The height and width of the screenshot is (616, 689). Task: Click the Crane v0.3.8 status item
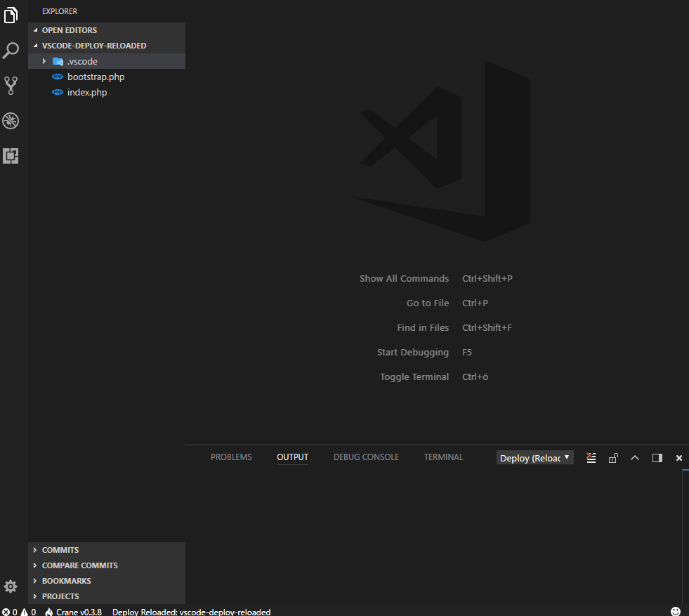tap(73, 612)
